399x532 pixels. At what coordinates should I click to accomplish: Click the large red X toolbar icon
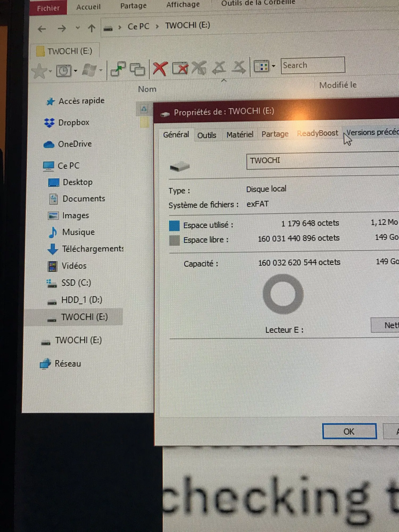[160, 69]
